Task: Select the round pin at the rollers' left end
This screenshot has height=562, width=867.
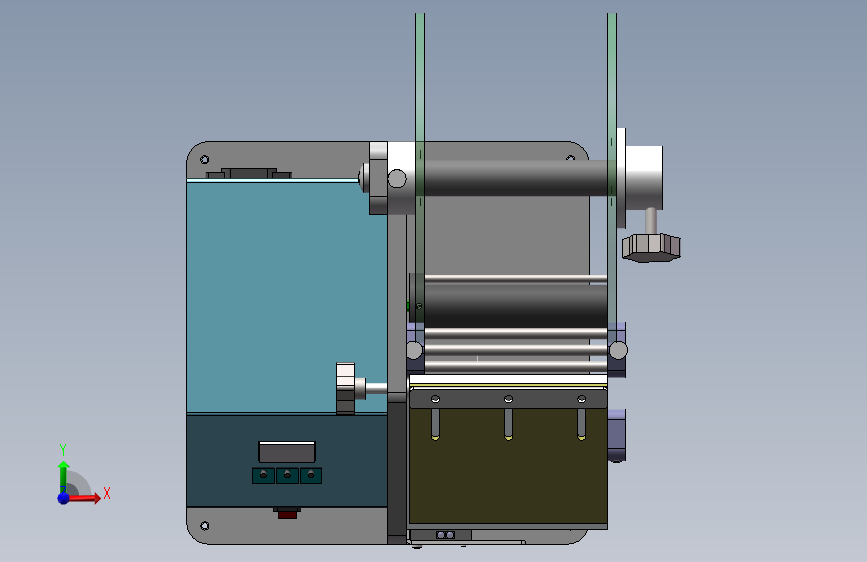Action: coord(414,350)
